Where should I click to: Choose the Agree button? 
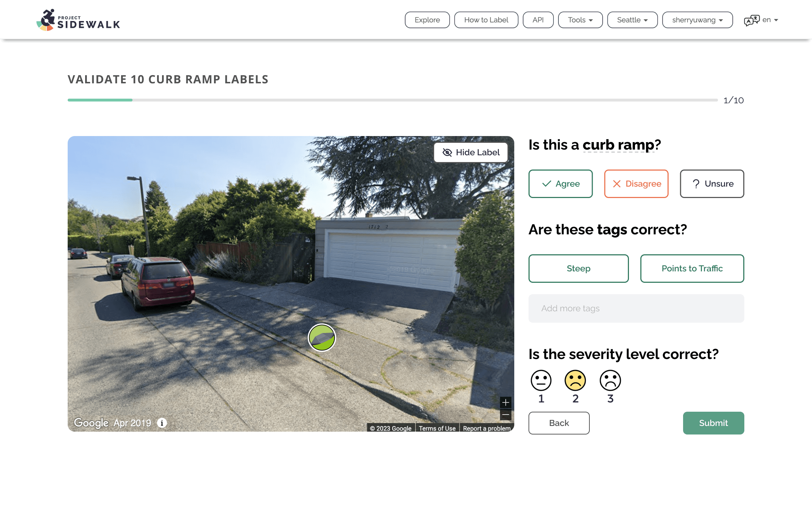coord(561,184)
